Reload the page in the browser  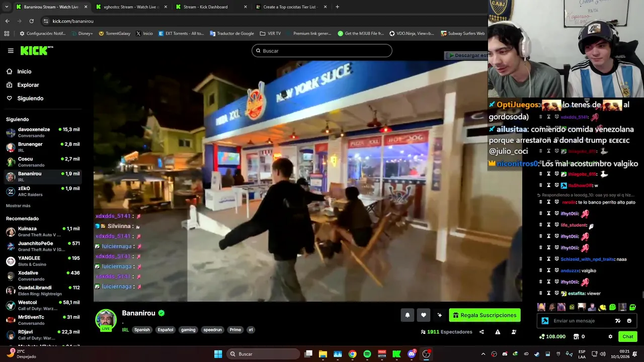click(x=31, y=21)
